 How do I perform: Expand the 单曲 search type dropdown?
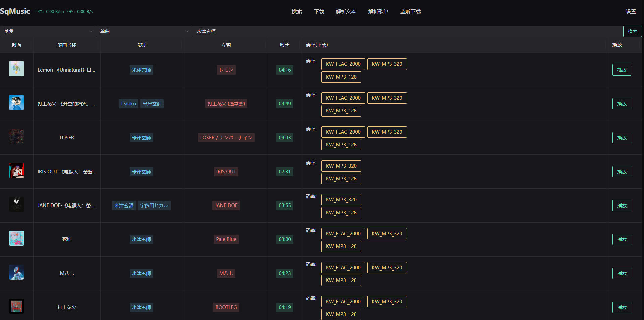144,31
